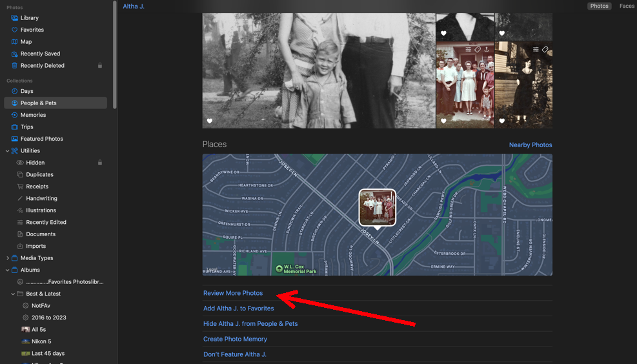Viewport: 637px width, 364px height.
Task: Open the color group photo thumbnail
Action: tap(465, 85)
